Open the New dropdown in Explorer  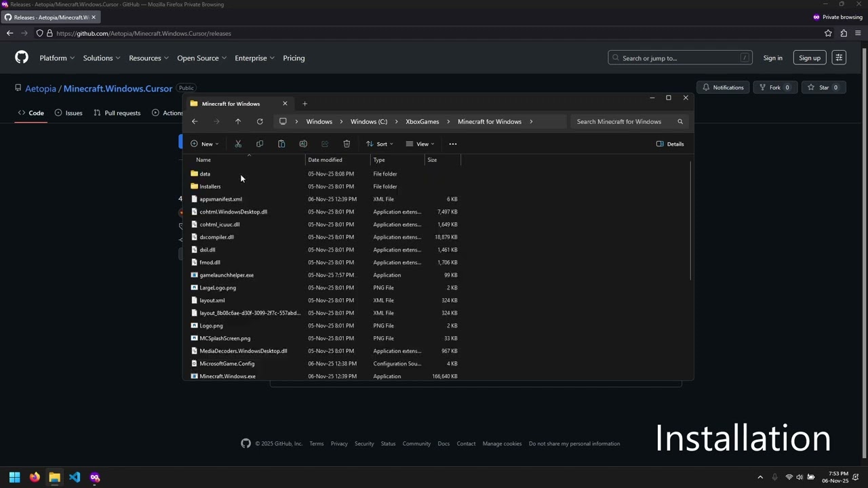point(205,144)
